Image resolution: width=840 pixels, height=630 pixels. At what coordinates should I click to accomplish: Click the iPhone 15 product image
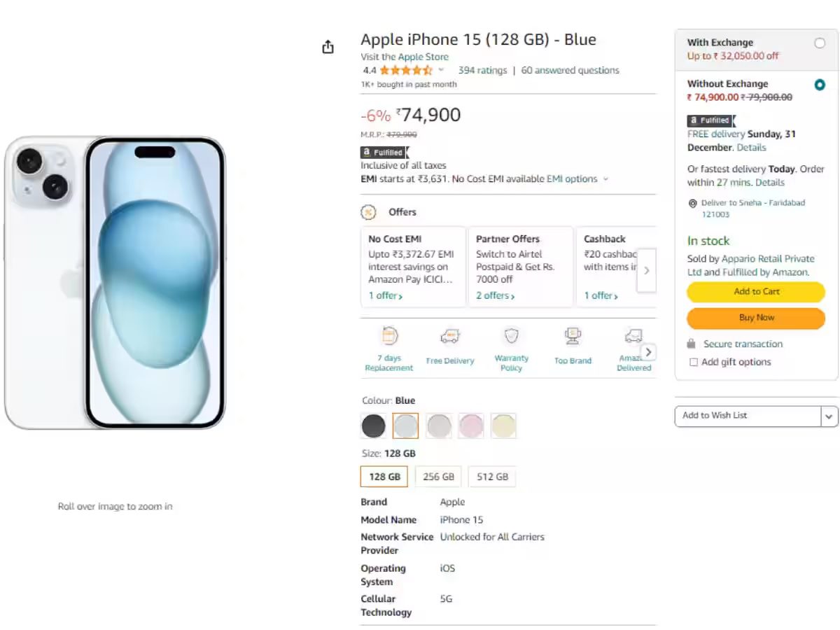click(115, 282)
